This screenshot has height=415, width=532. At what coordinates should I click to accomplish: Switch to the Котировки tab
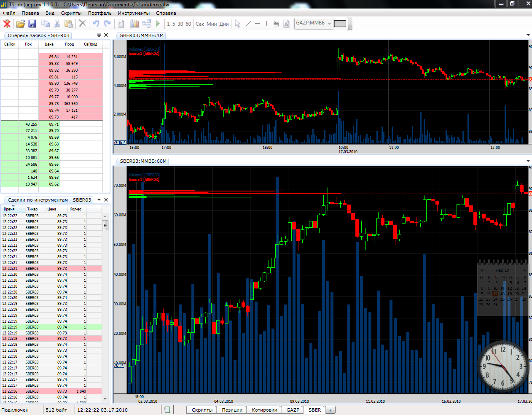(x=264, y=410)
